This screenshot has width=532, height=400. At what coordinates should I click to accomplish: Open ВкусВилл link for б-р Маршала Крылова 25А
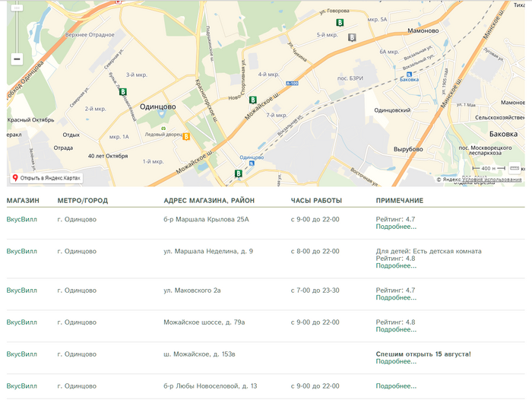tap(22, 219)
